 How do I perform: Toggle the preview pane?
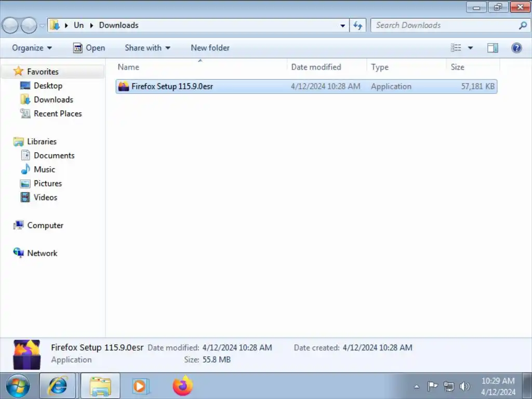[x=493, y=48]
